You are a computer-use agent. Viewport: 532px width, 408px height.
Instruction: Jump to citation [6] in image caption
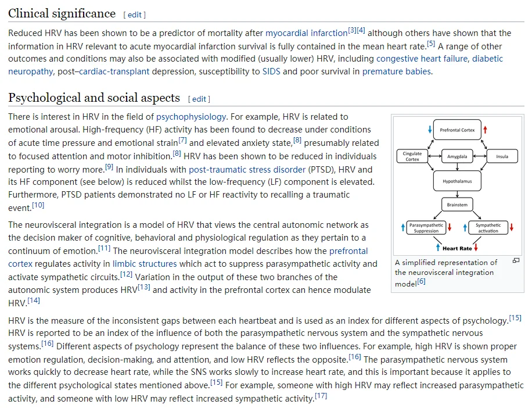pos(421,281)
